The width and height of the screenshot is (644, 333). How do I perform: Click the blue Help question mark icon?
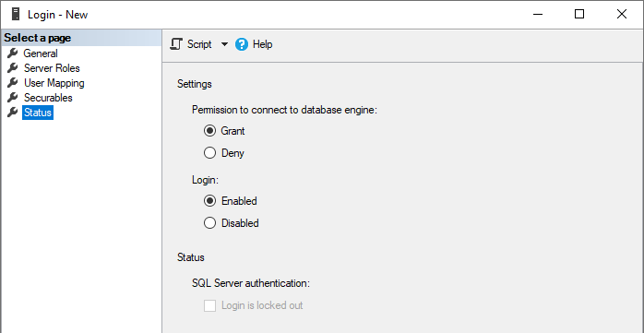tap(242, 44)
